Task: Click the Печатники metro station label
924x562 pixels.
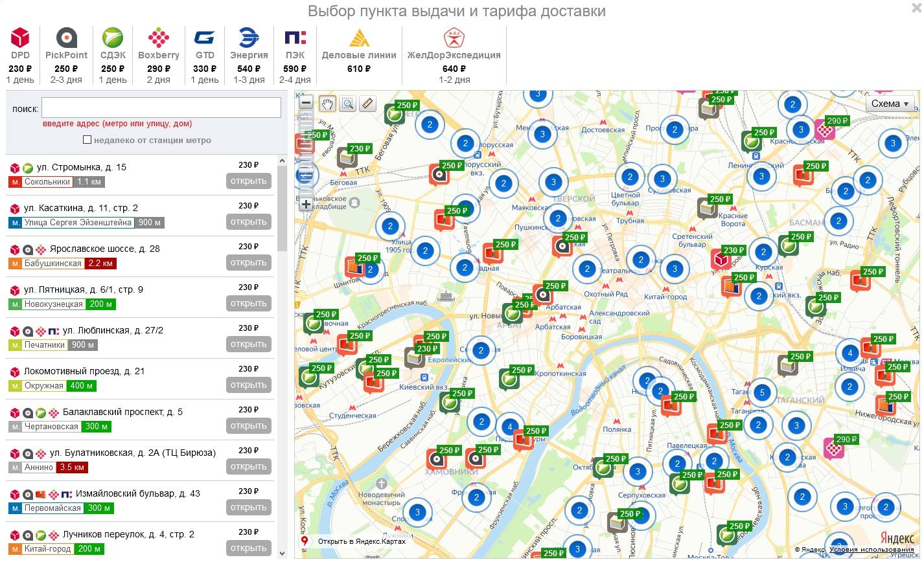Action: pos(45,345)
